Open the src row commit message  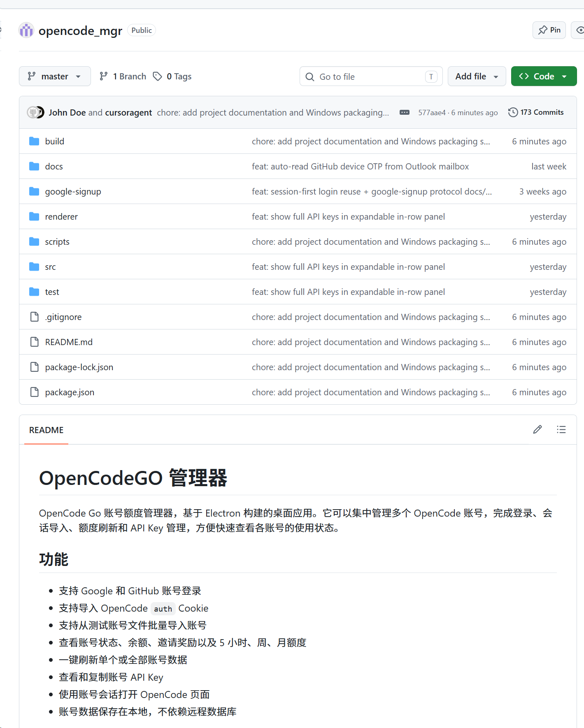(349, 267)
